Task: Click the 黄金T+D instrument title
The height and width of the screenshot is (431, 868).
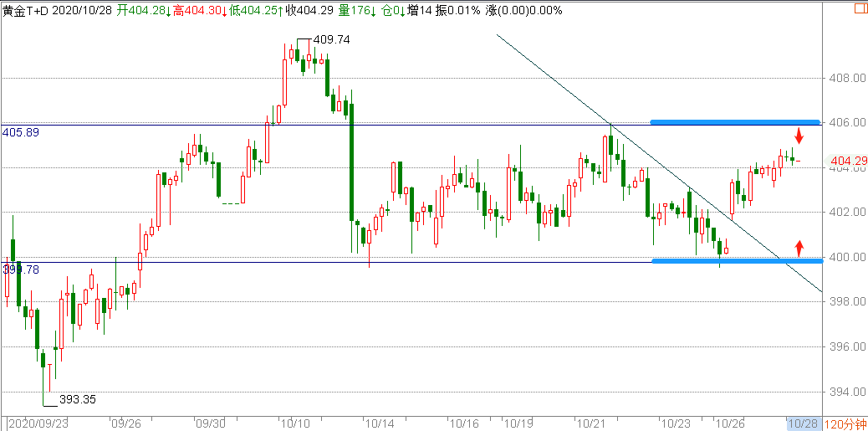Action: tap(25, 11)
